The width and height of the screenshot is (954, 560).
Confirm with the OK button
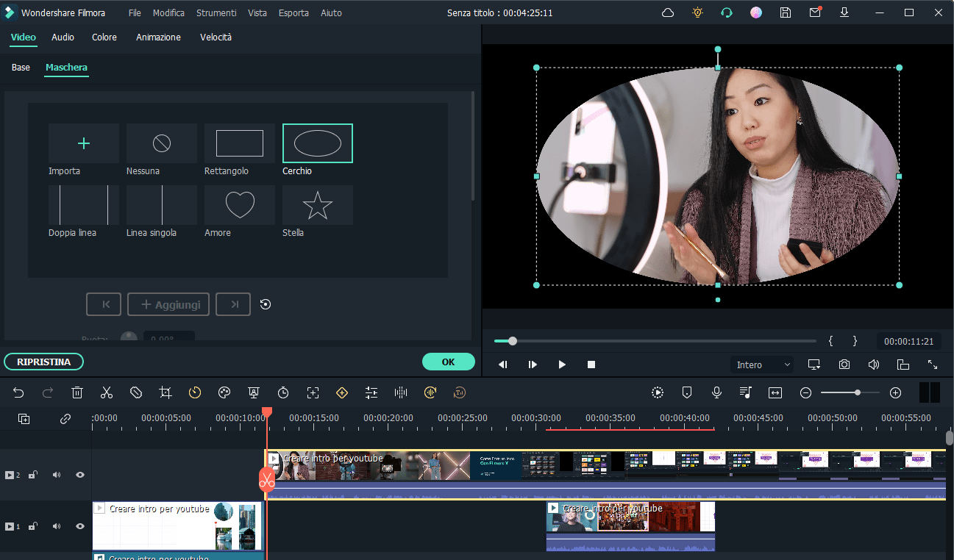click(449, 362)
